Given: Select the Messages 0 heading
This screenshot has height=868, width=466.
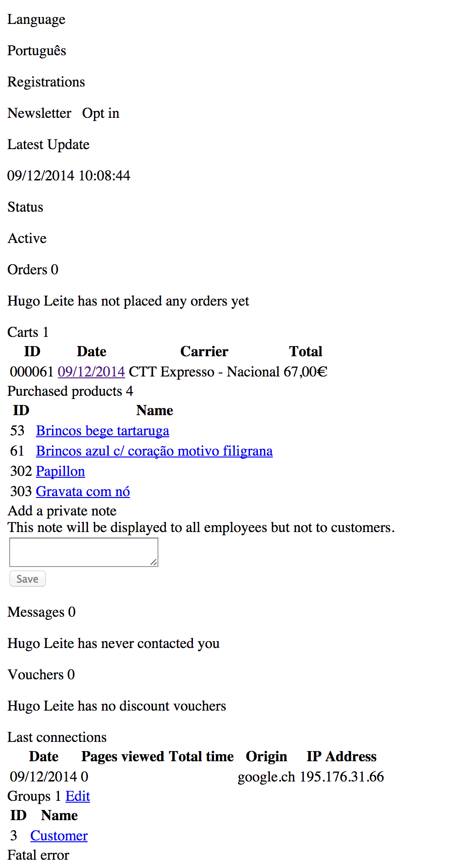Looking at the screenshot, I should point(41,612).
